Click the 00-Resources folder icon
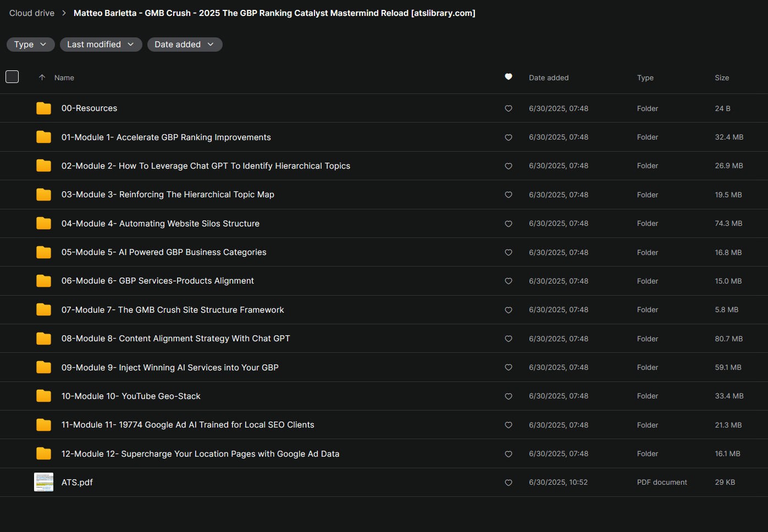The height and width of the screenshot is (532, 768). point(43,108)
